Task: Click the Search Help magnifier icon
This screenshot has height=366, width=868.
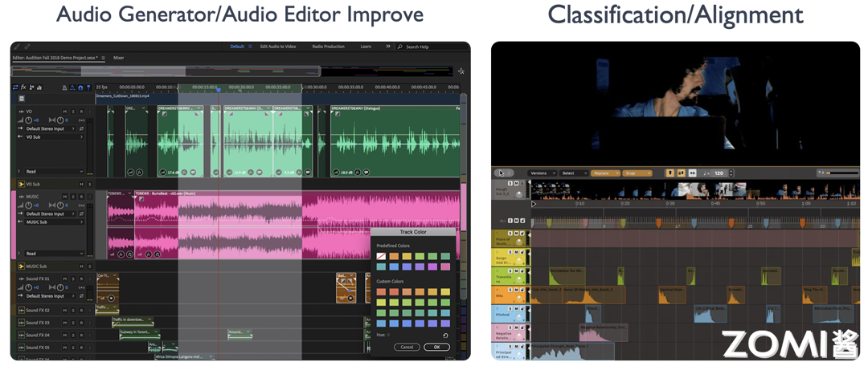Action: (400, 47)
